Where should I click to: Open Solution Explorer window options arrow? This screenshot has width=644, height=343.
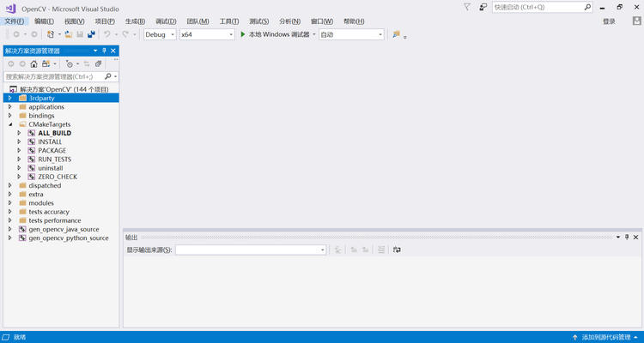click(x=95, y=51)
